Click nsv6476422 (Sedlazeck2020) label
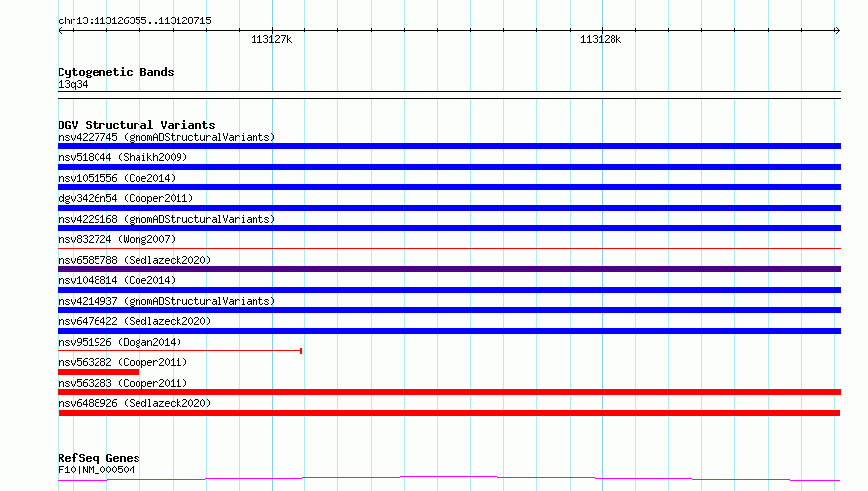Image resolution: width=868 pixels, height=491 pixels. pyautogui.click(x=135, y=321)
